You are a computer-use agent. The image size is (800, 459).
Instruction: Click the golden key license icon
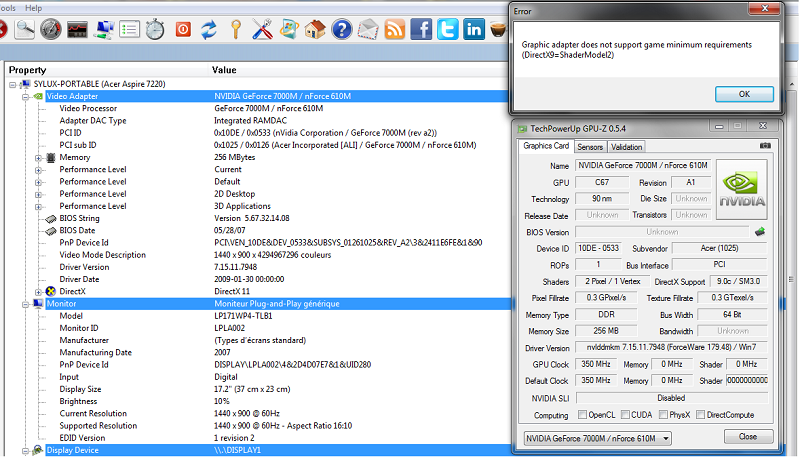click(x=236, y=30)
